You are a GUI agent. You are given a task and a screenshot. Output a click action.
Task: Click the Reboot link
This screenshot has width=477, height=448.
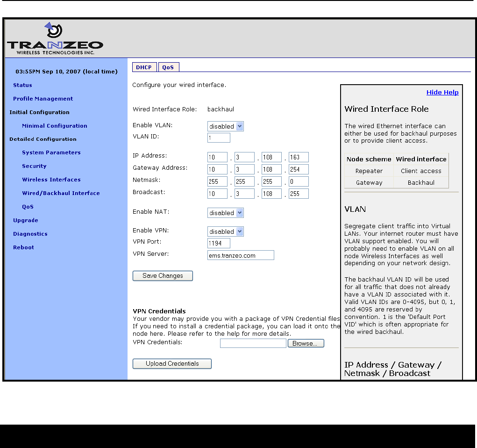pyautogui.click(x=23, y=247)
